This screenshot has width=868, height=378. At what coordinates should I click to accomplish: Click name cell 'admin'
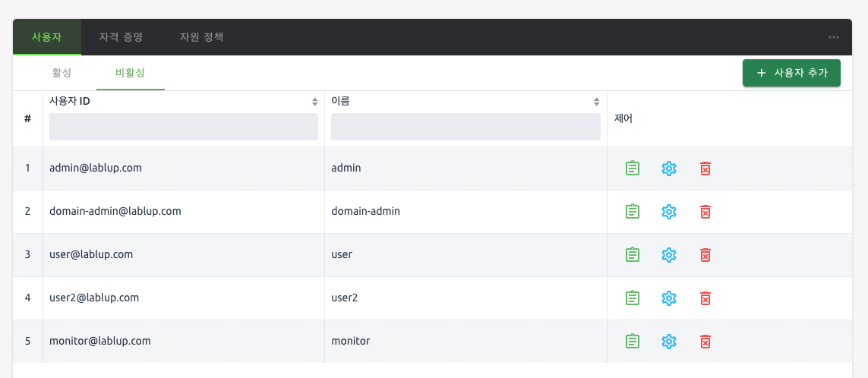pos(466,169)
